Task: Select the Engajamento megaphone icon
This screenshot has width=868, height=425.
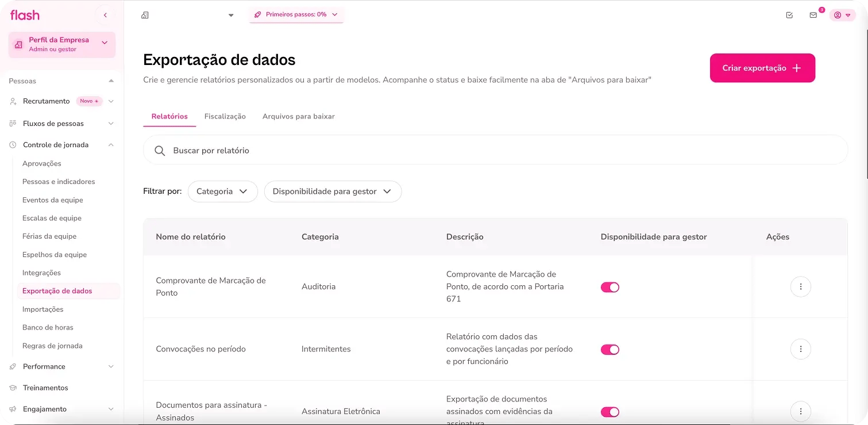Action: click(x=12, y=409)
